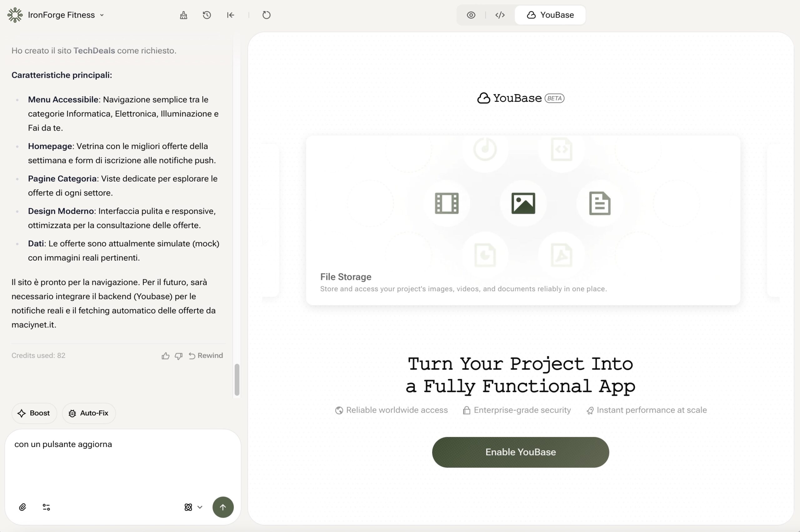Attach a file with paperclip icon
The image size is (800, 532).
tap(22, 507)
